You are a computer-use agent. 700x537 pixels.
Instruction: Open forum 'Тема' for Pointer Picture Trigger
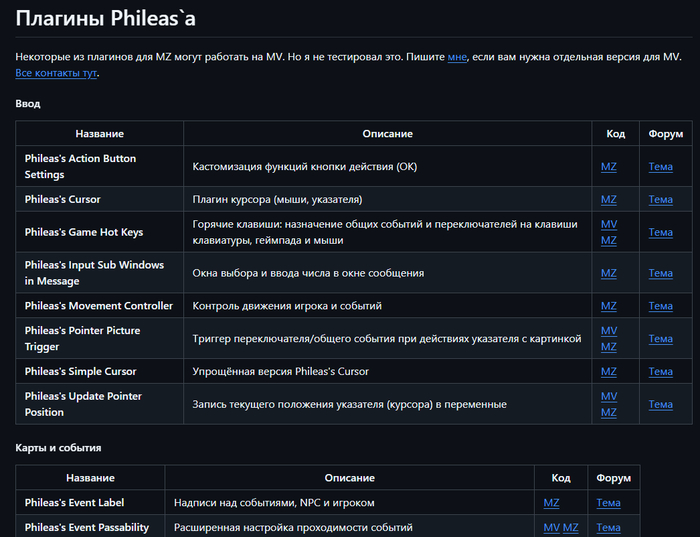pyautogui.click(x=660, y=338)
